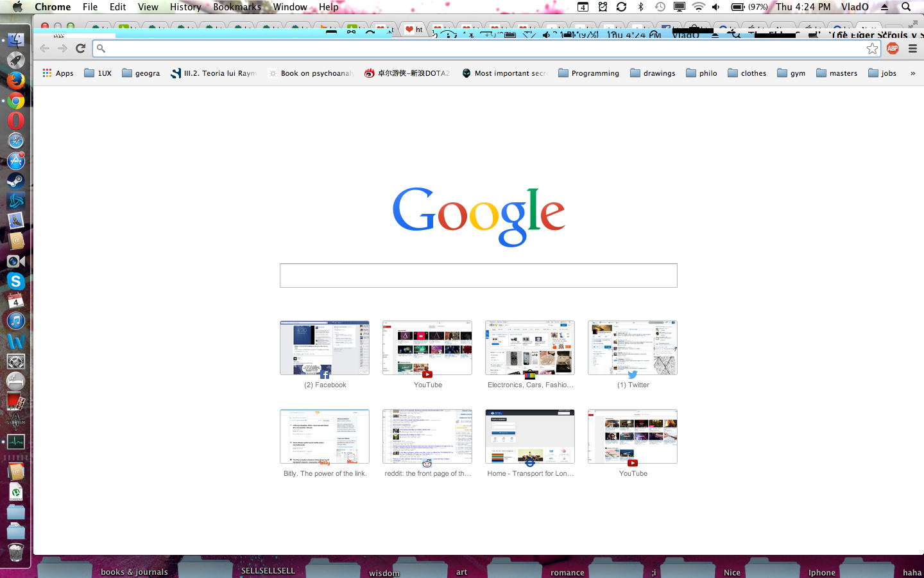This screenshot has height=578, width=924.
Task: Expand the drawings bookmarks folder
Action: click(653, 73)
